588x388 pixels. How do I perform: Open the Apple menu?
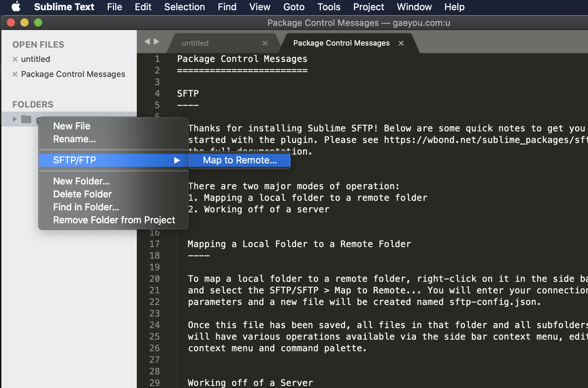(x=16, y=7)
